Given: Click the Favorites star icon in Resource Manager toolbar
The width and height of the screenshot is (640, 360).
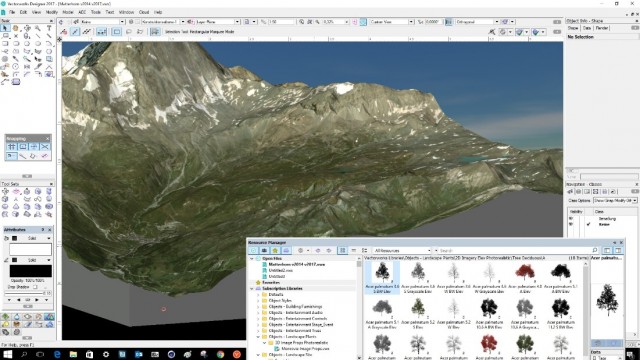Looking at the screenshot, I should [275, 250].
